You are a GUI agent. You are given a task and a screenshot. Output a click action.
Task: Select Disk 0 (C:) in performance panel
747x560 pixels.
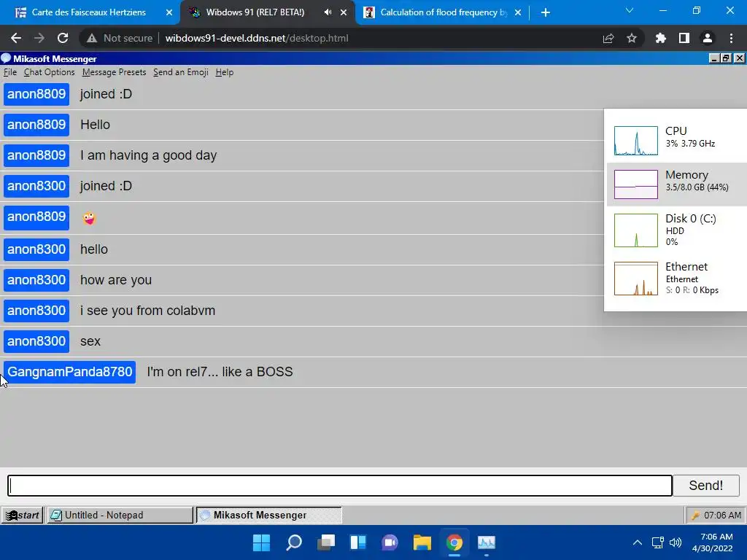pyautogui.click(x=676, y=230)
